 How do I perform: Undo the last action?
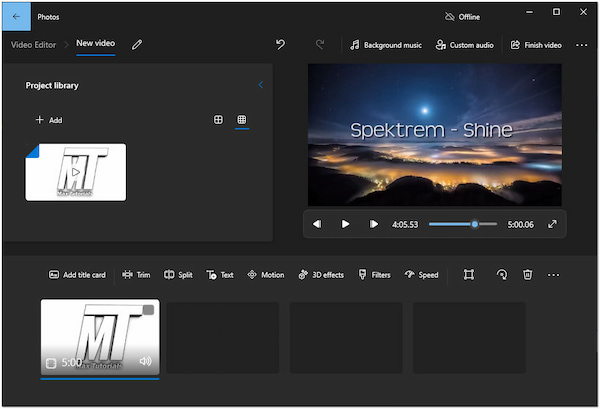pos(280,45)
